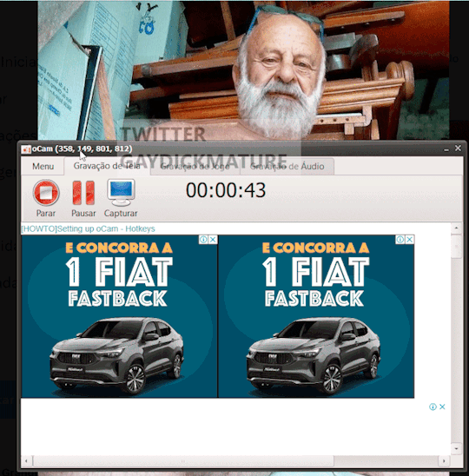Close the empty ad below the banners
Viewport: 469px width, 476px height.
point(442,407)
